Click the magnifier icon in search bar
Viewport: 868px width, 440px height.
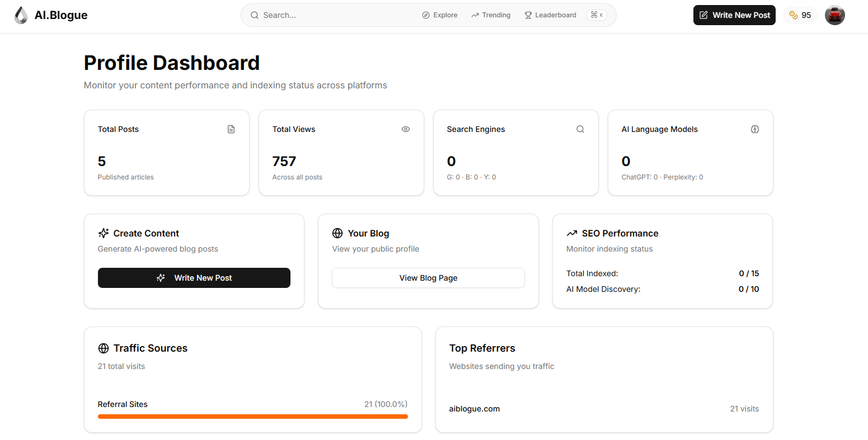(x=255, y=15)
